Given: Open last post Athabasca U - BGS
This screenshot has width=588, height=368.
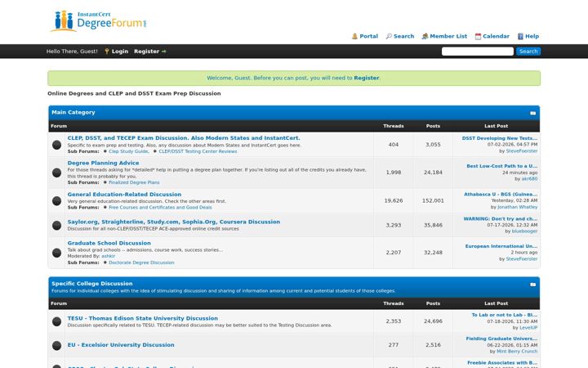Looking at the screenshot, I should pyautogui.click(x=501, y=194).
